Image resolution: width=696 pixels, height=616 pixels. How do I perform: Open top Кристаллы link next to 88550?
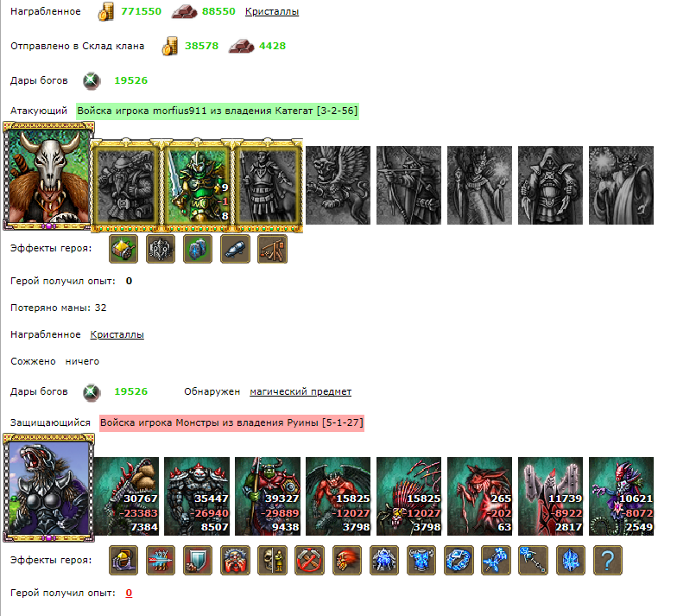point(272,11)
